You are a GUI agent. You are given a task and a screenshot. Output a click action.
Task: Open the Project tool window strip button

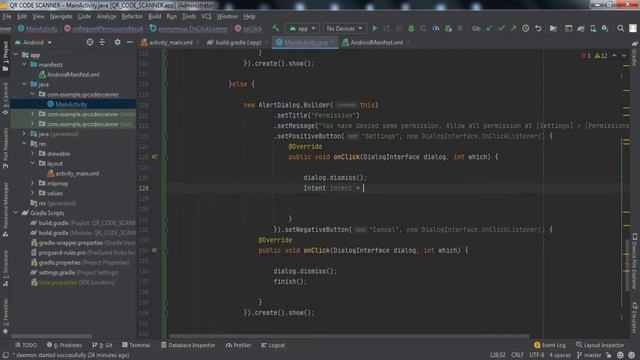pos(5,56)
